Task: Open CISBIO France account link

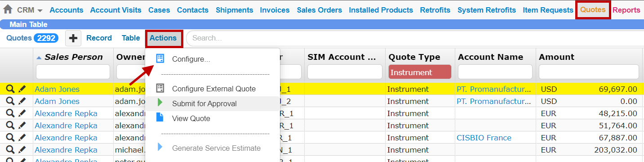Action: (x=484, y=138)
